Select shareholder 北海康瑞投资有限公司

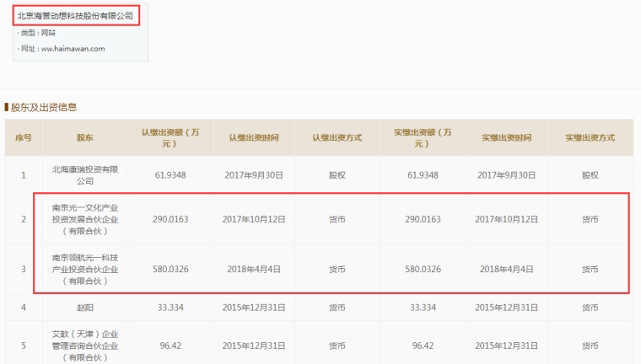click(85, 175)
